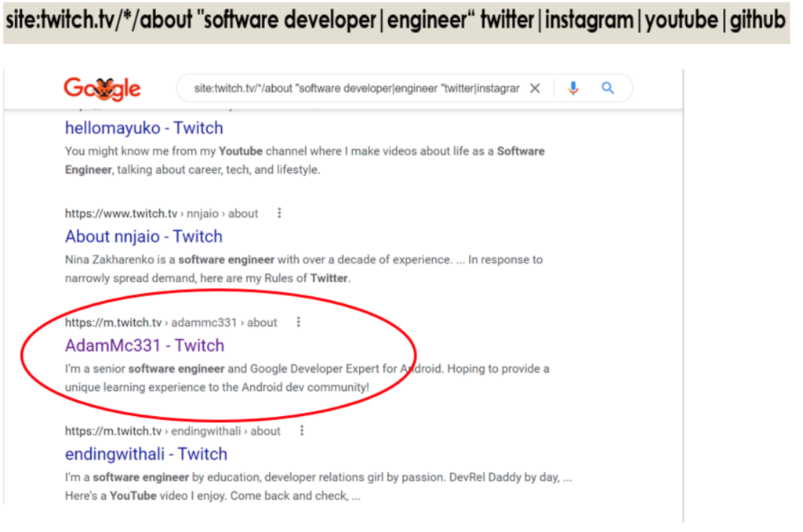Open more options for adammc331 result
Image resolution: width=803 pixels, height=532 pixels.
(x=299, y=322)
